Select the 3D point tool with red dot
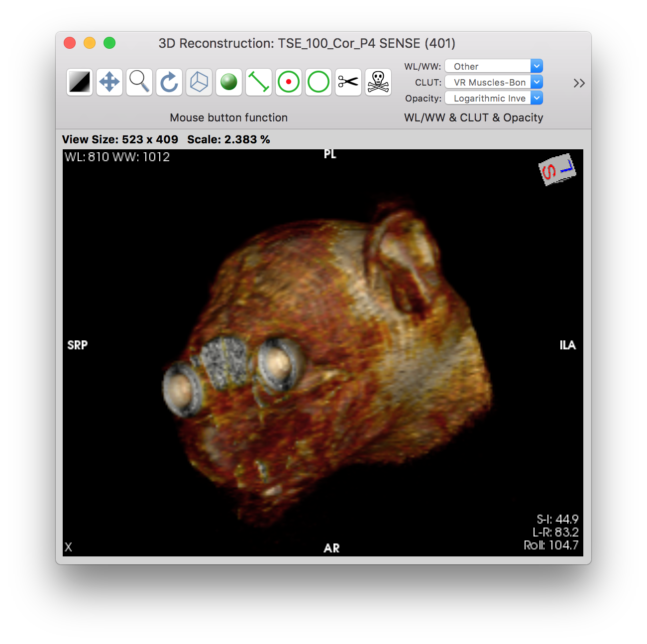647x644 pixels. pos(289,82)
